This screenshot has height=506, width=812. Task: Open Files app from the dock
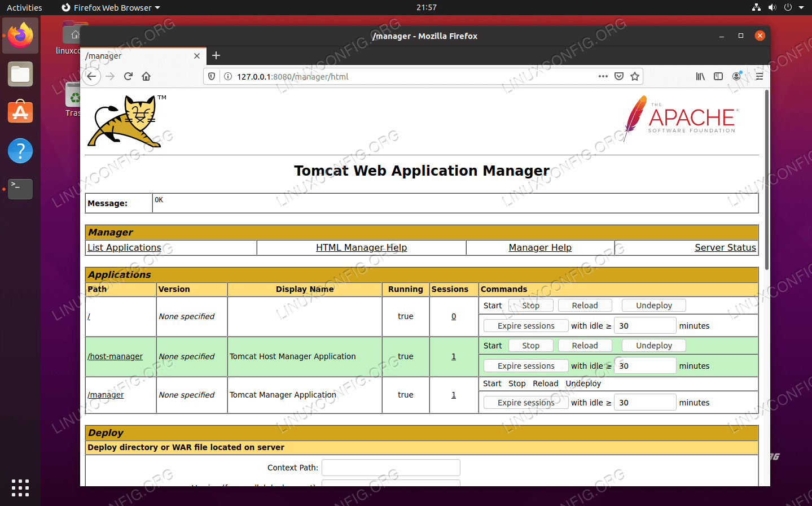tap(20, 74)
